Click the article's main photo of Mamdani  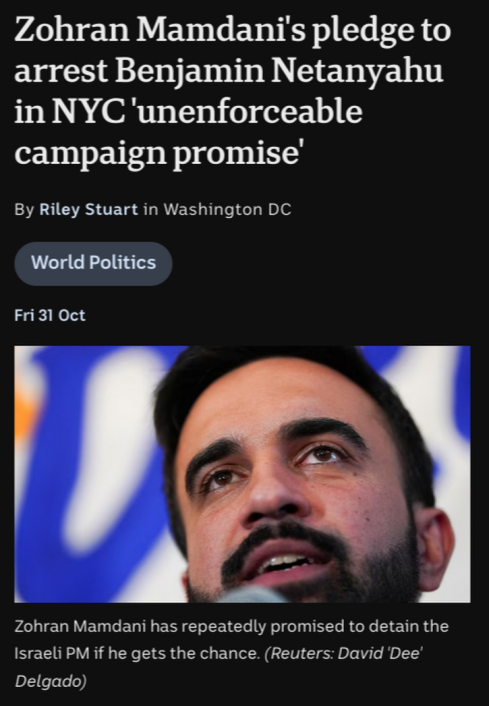(x=242, y=474)
